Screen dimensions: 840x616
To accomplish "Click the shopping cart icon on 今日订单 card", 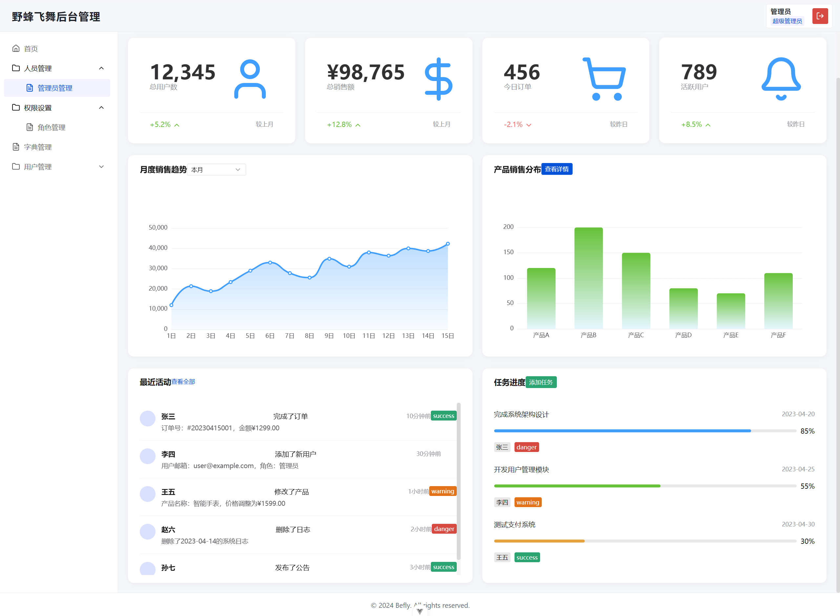I will tap(604, 79).
